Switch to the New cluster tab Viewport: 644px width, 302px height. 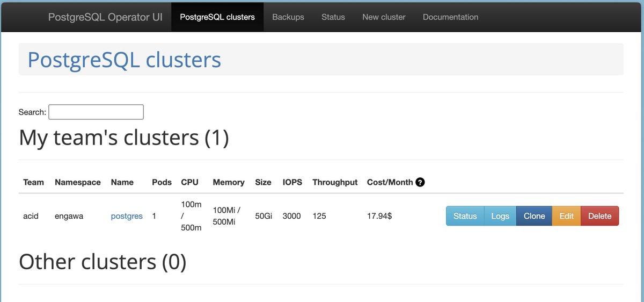click(384, 17)
